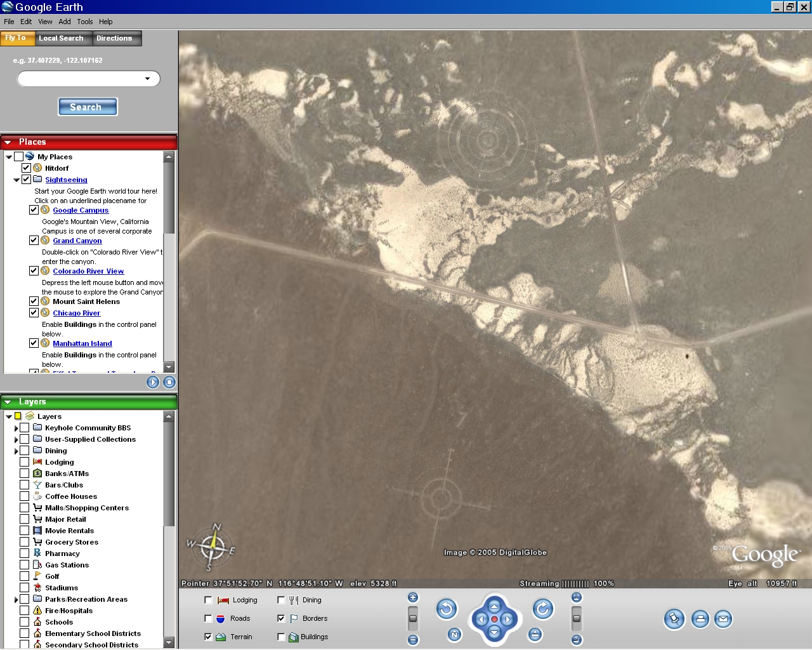Open the Edit menu
This screenshot has height=650, width=812.
(26, 22)
